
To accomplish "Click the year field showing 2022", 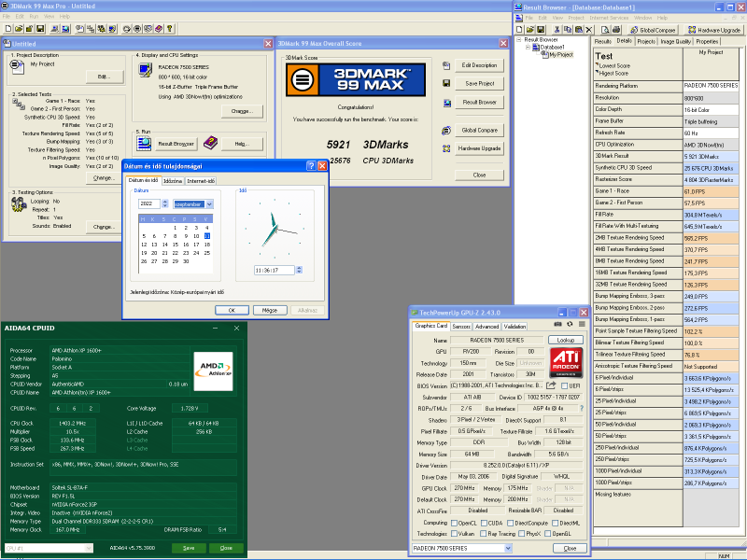I will pyautogui.click(x=149, y=203).
